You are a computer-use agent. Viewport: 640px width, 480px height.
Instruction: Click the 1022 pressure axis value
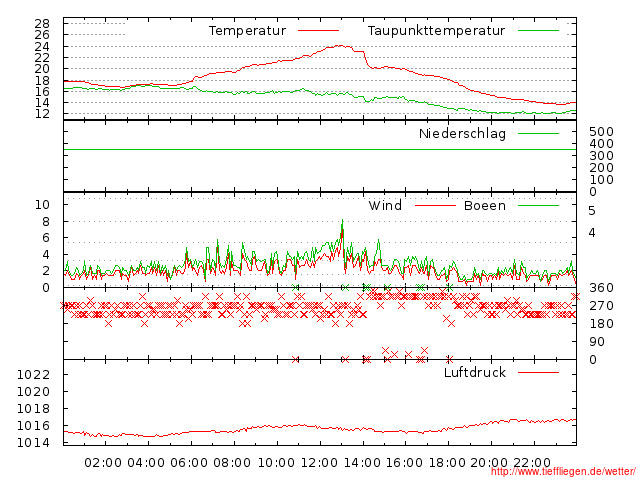point(33,374)
